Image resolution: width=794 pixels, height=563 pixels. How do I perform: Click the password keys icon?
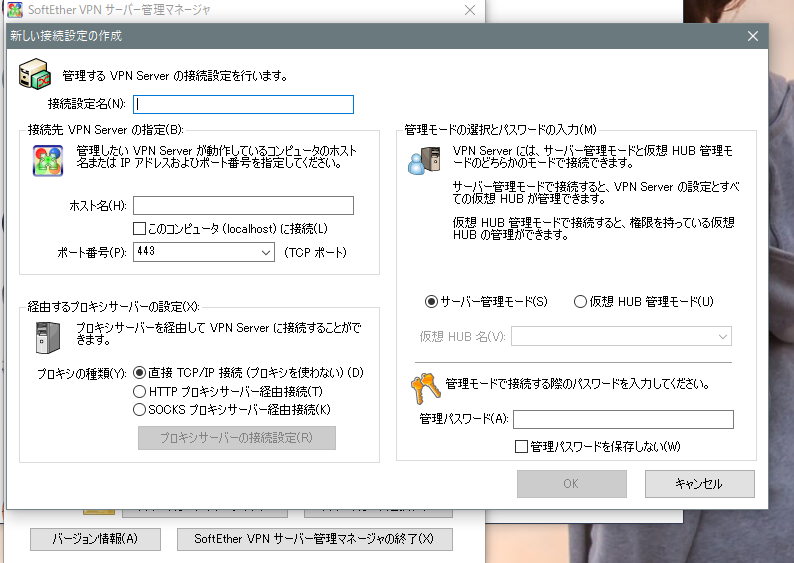[425, 389]
